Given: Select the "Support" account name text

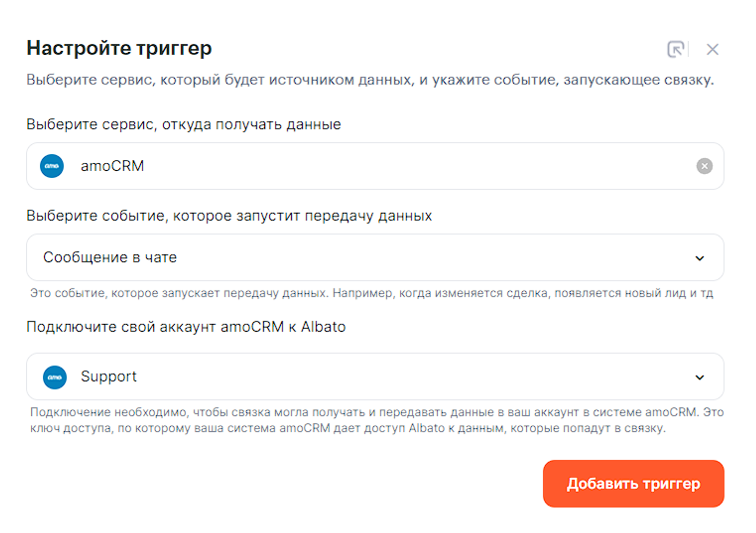Looking at the screenshot, I should (x=108, y=377).
